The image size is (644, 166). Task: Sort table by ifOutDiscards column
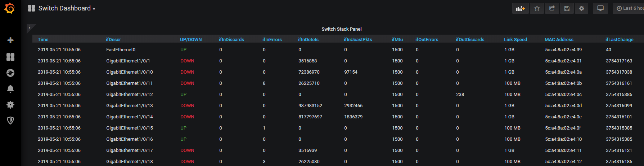click(470, 40)
